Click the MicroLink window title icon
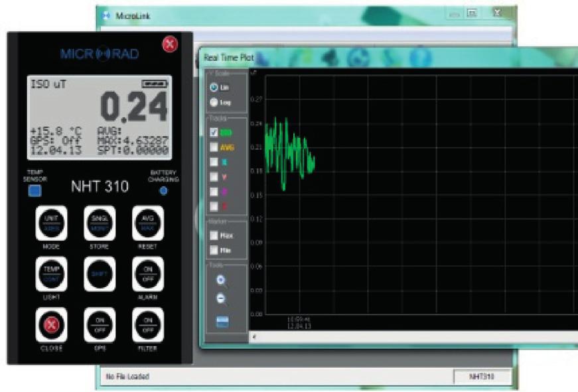 coord(106,16)
